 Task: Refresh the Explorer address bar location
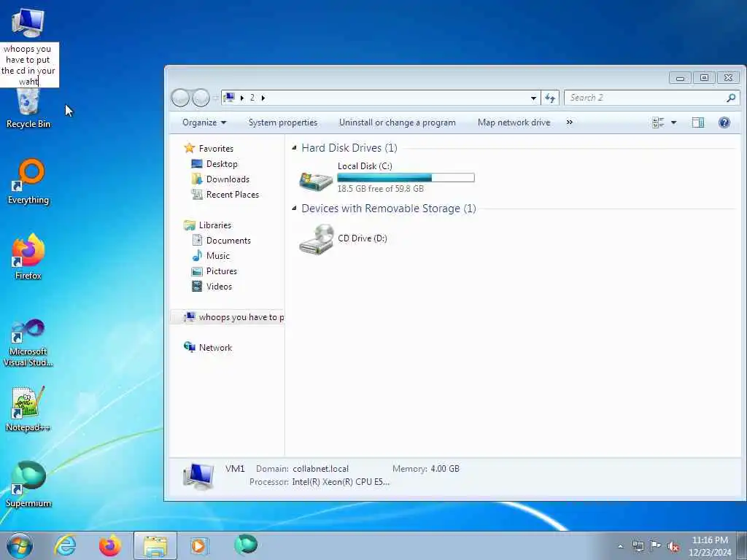tap(550, 98)
